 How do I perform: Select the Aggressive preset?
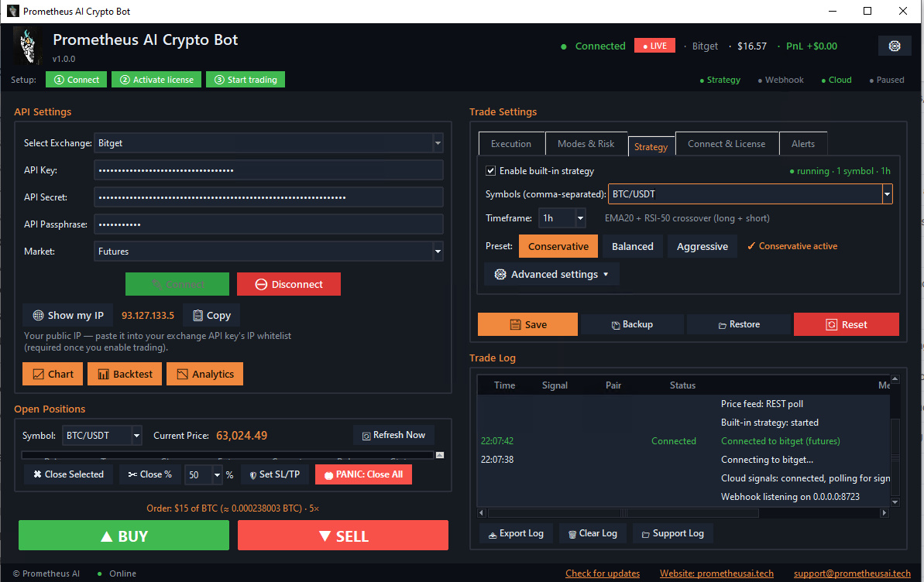702,246
